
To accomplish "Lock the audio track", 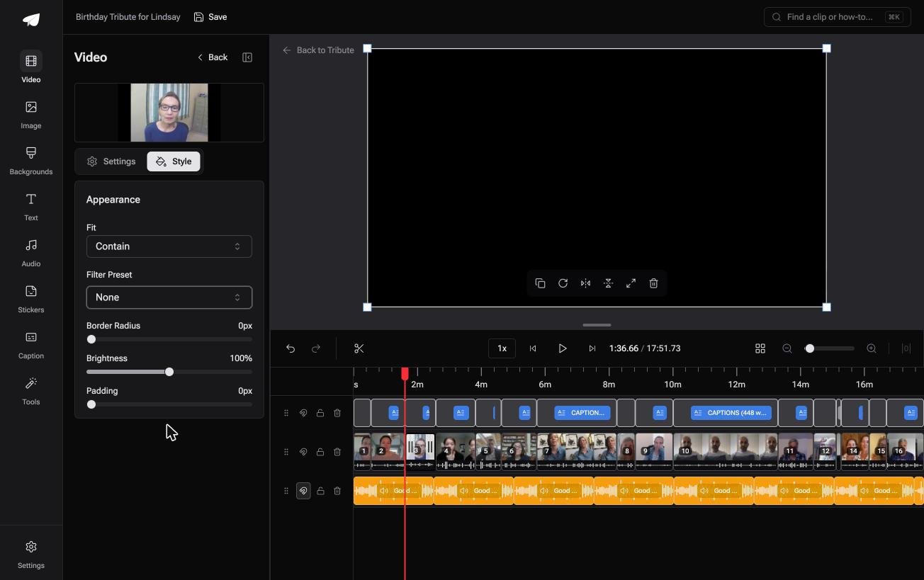I will (320, 491).
